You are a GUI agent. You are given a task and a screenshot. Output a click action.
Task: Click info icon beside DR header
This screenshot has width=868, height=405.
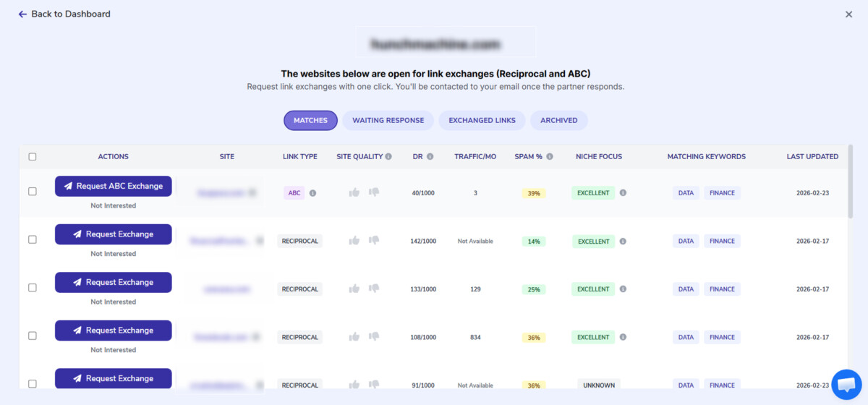point(430,156)
